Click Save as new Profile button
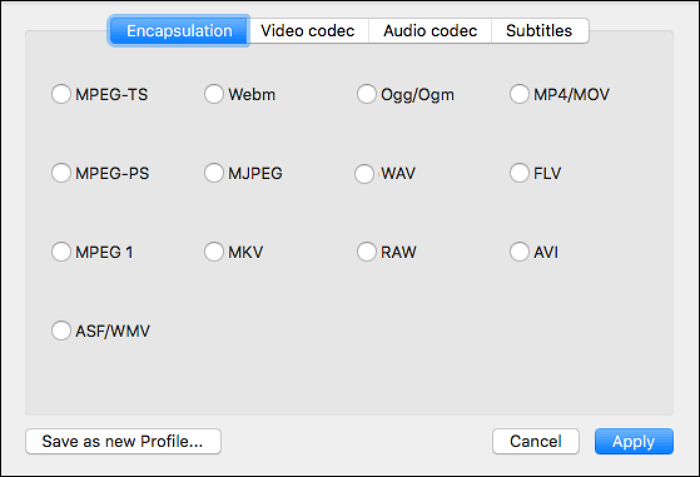700x477 pixels. [123, 442]
